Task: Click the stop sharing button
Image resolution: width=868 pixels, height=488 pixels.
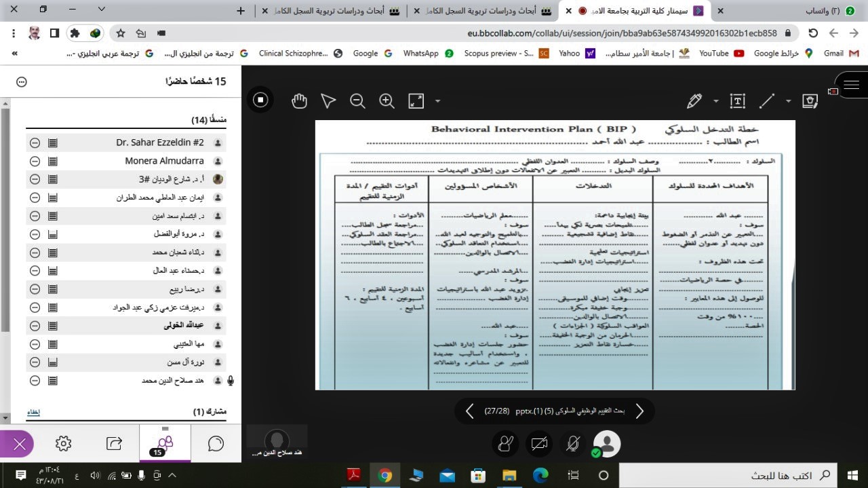Action: [x=260, y=100]
